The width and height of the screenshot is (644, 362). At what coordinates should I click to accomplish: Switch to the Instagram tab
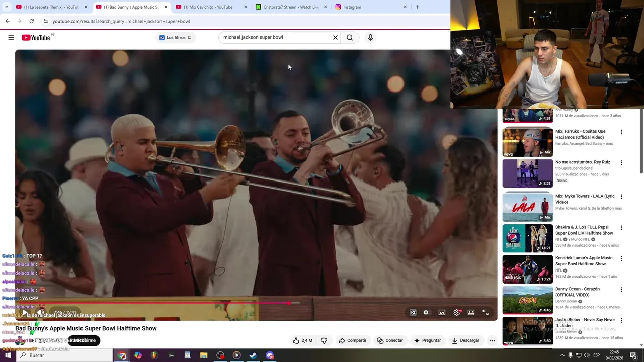[x=370, y=7]
